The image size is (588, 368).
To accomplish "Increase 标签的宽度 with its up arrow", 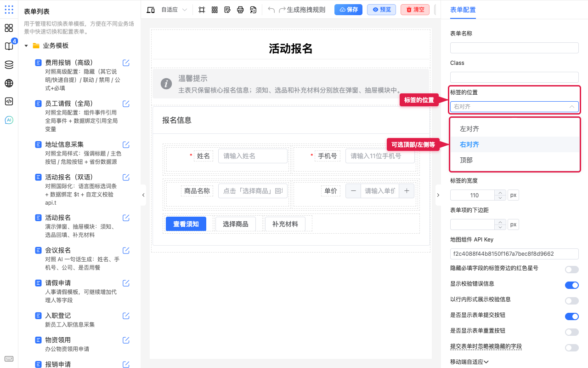I will pyautogui.click(x=500, y=192).
